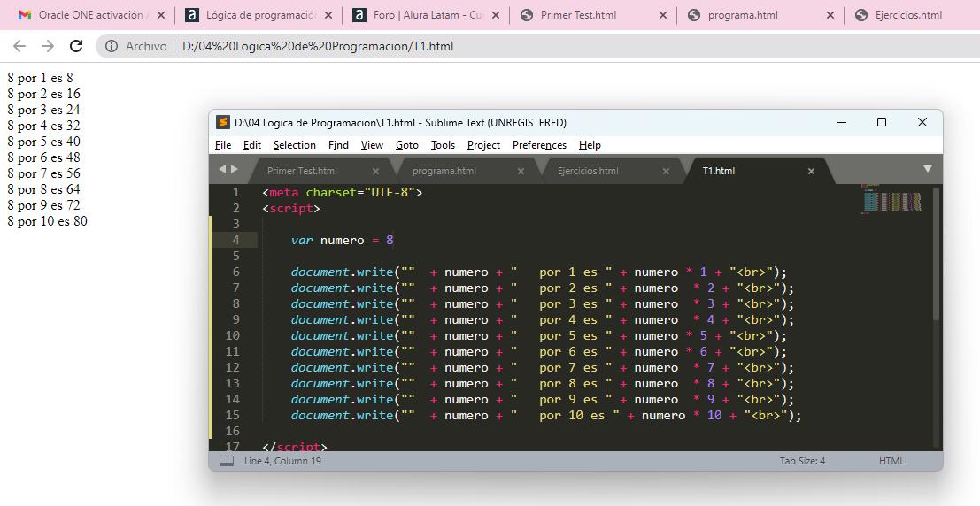Click the browser address bar URL
This screenshot has width=980, height=506.
318,46
